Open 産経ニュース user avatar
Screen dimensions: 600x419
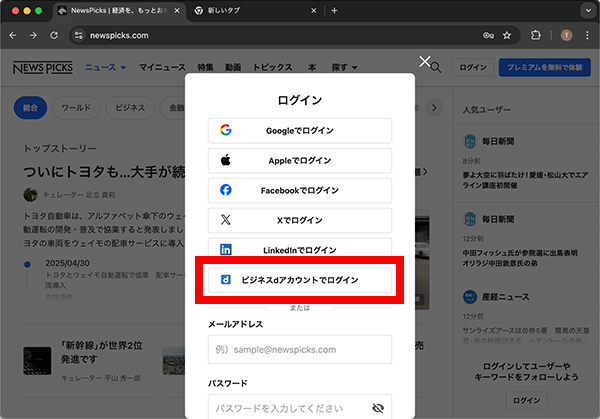tap(470, 297)
